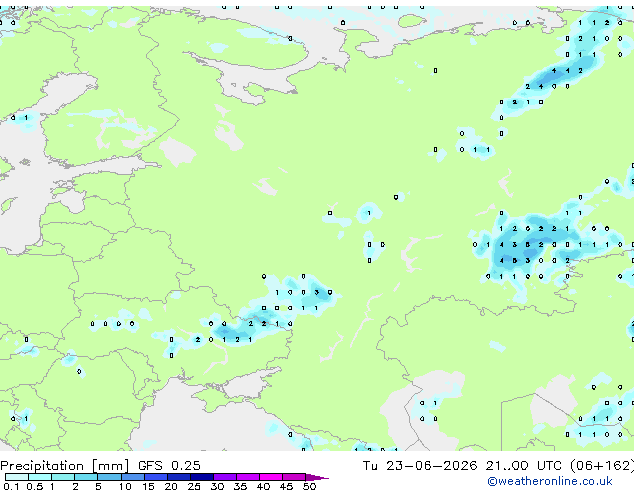Image resolution: width=634 pixels, height=490 pixels.
Task: Select the legend swatch between 5 and 10
Action: click(109, 477)
